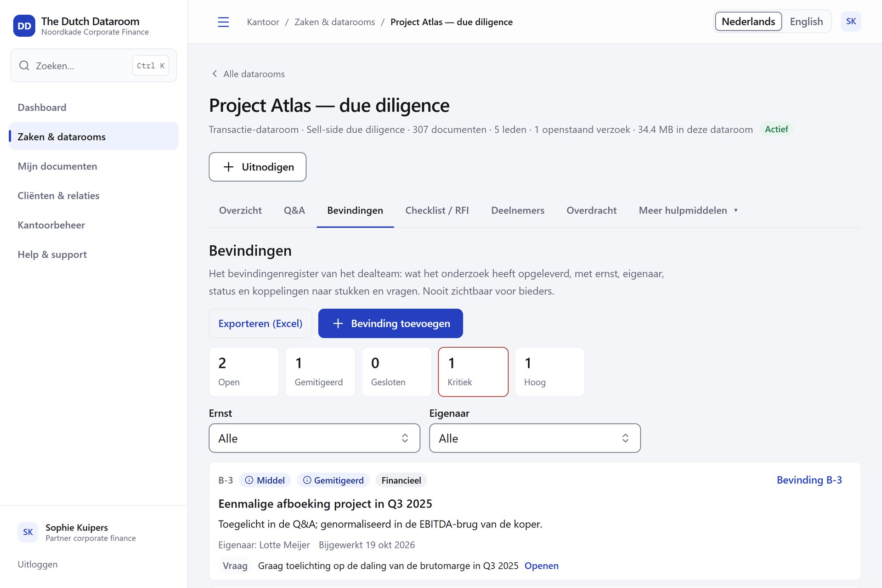Click the info icon on Gemitigeerd badge
This screenshot has height=588, width=882.
click(307, 480)
